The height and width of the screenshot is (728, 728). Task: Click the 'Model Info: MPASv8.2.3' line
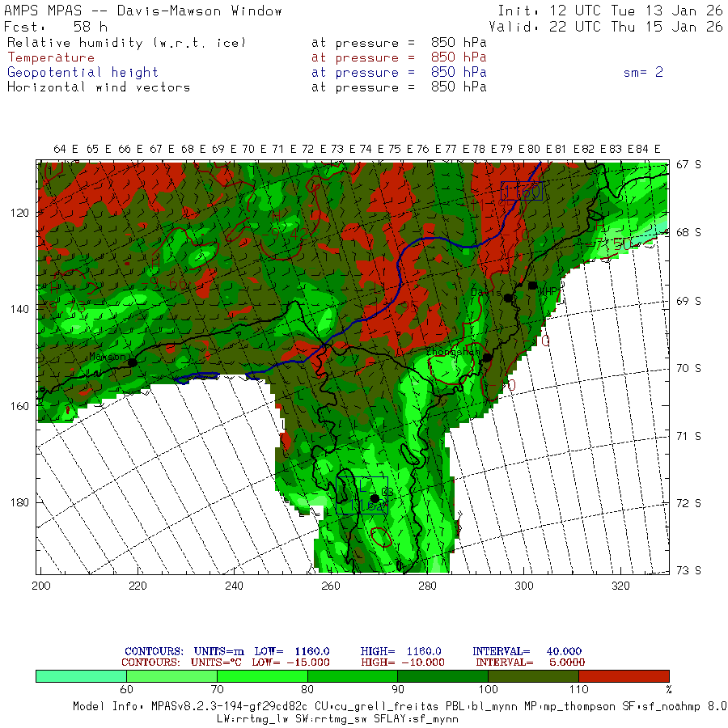(400, 706)
